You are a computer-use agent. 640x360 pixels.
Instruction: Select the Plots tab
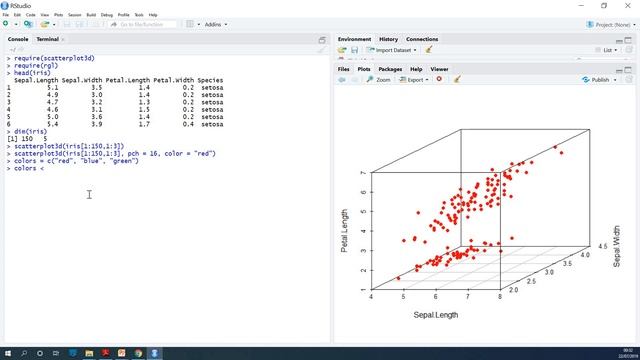[x=364, y=69]
